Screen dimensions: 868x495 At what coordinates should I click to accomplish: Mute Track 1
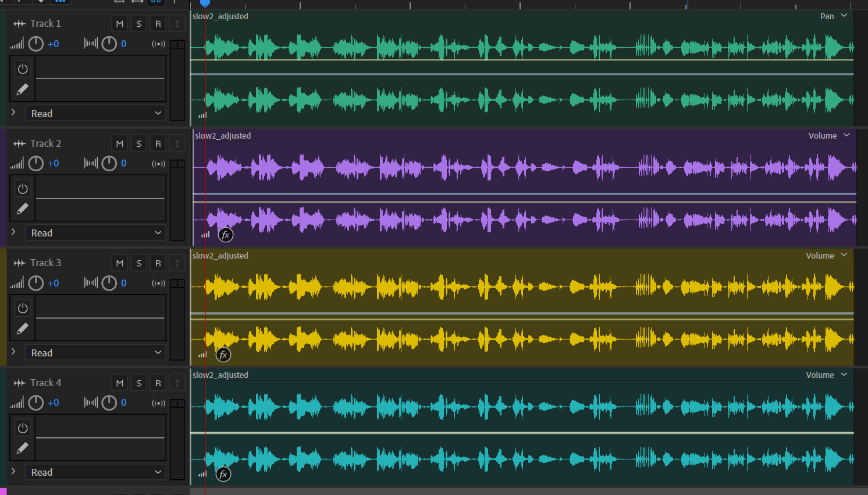coord(119,23)
